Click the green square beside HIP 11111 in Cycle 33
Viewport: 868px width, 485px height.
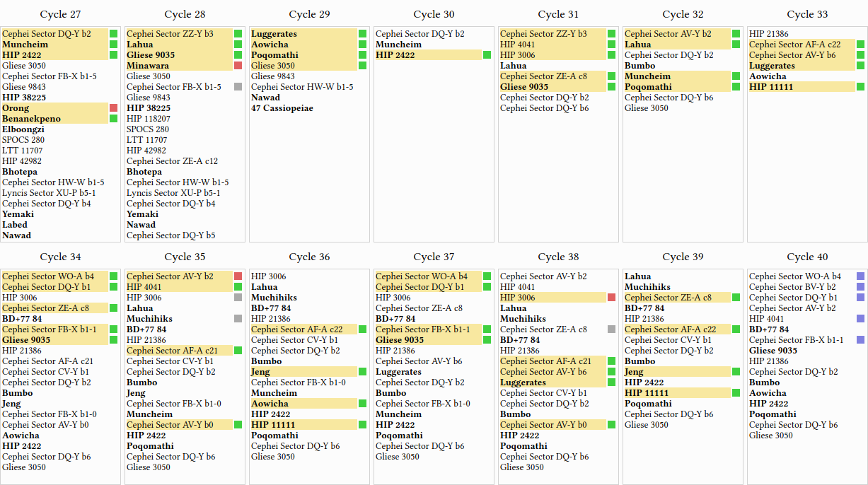860,87
